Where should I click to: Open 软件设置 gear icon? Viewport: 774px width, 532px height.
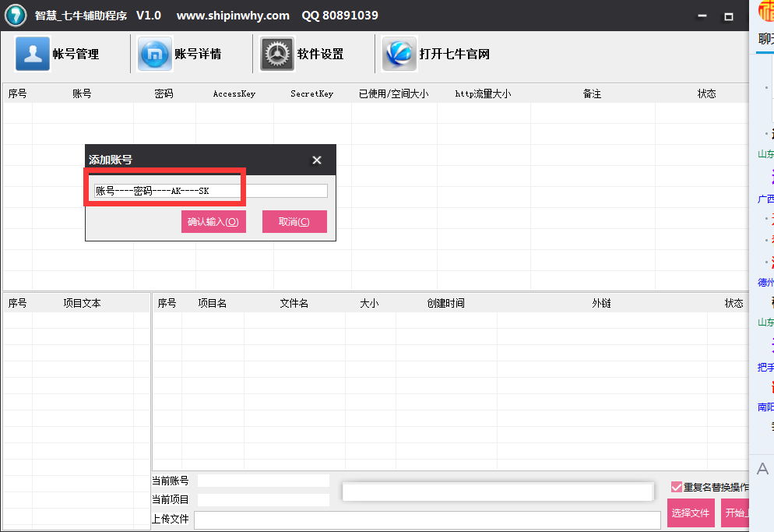click(x=277, y=54)
